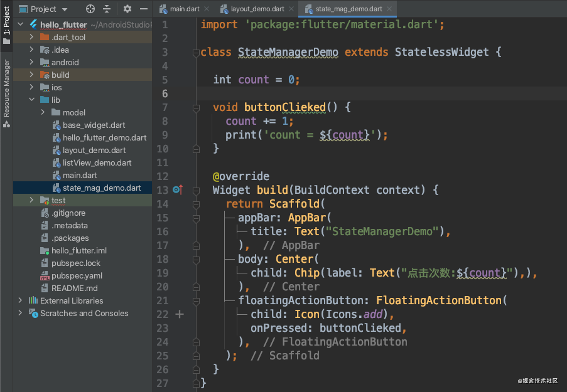This screenshot has width=567, height=392.
Task: Click the .dart_tool folder icon
Action: coord(45,37)
